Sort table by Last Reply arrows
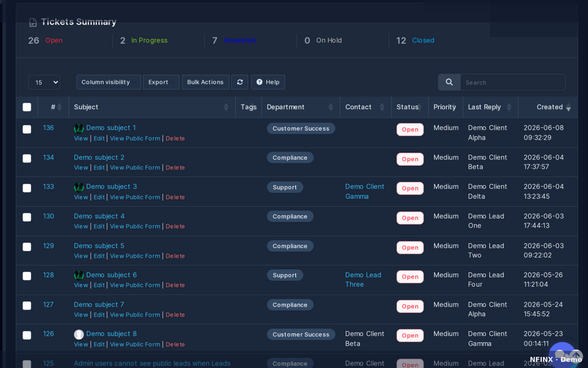The height and width of the screenshot is (368, 588). point(509,107)
